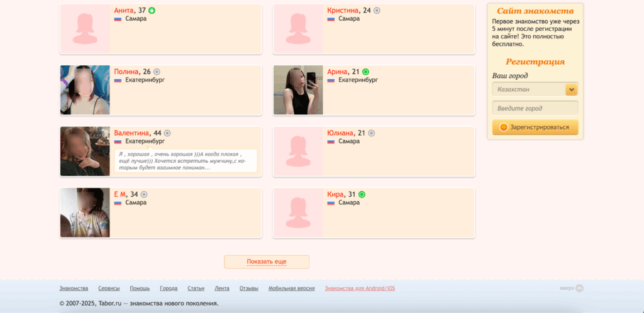Open the Мобильная версия footer link
This screenshot has width=644, height=313.
[x=291, y=288]
